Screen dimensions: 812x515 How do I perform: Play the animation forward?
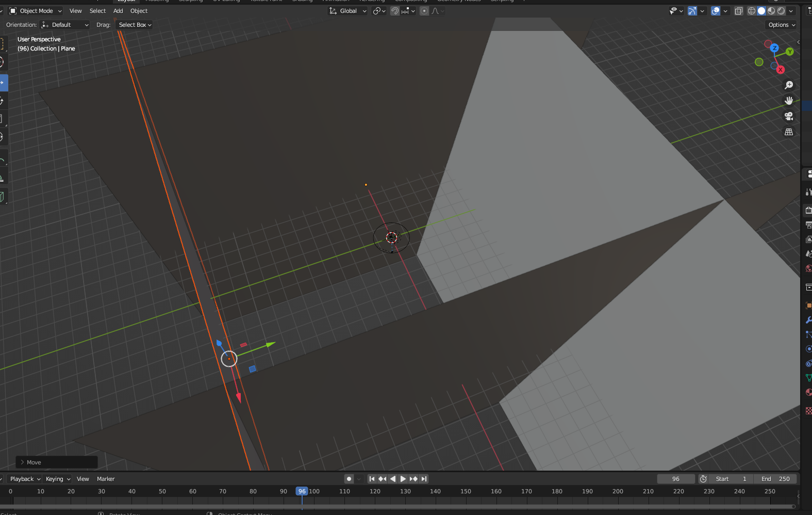tap(403, 479)
